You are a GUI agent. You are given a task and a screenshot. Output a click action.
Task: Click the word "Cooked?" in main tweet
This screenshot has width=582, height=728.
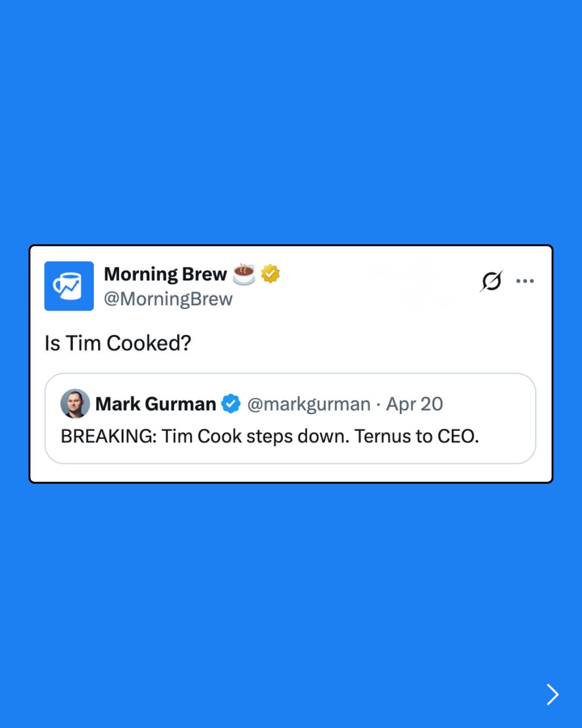point(149,343)
